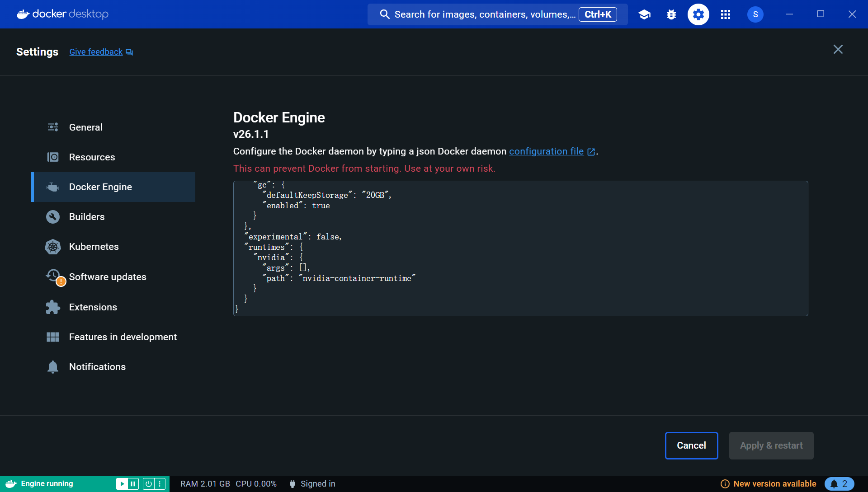This screenshot has width=868, height=492.
Task: Click the Features in development grid icon
Action: pos(53,337)
